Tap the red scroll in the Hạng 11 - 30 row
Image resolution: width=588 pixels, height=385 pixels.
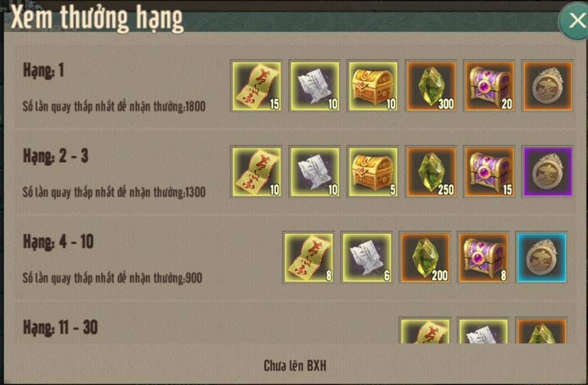(425, 330)
